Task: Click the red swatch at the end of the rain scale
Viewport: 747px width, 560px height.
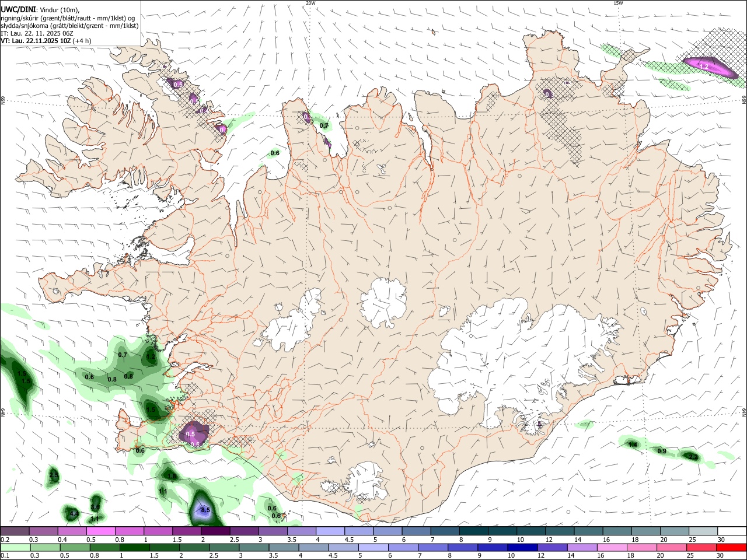Action: point(732,547)
